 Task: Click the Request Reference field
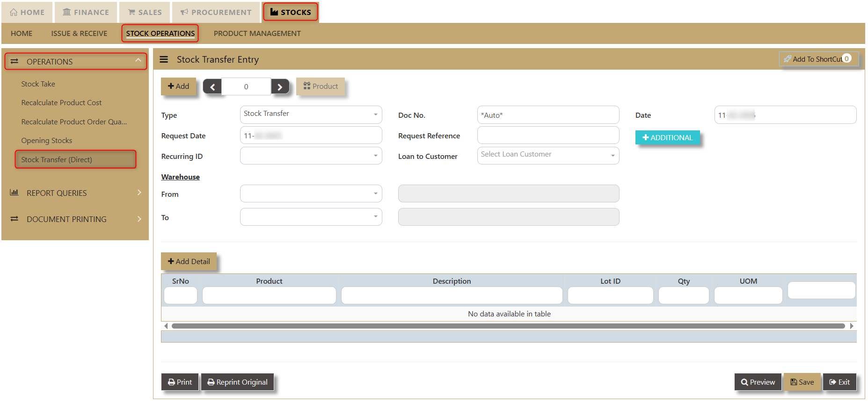click(x=548, y=136)
